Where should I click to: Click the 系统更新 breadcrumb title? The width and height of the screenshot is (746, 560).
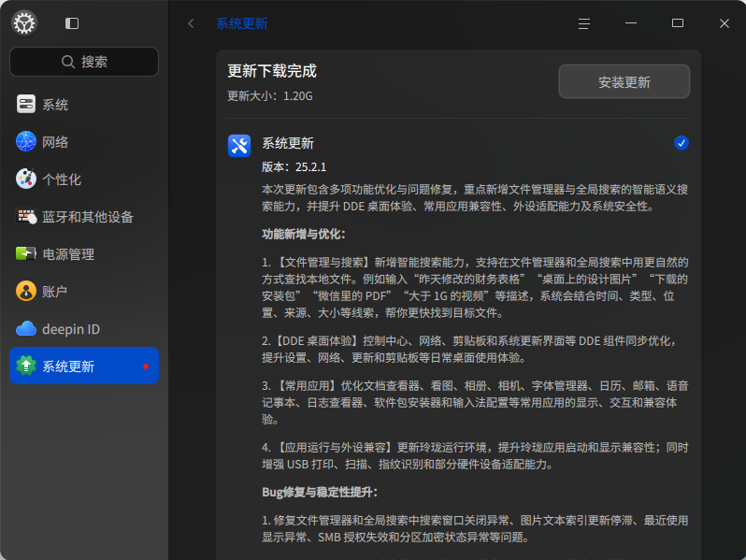(242, 23)
